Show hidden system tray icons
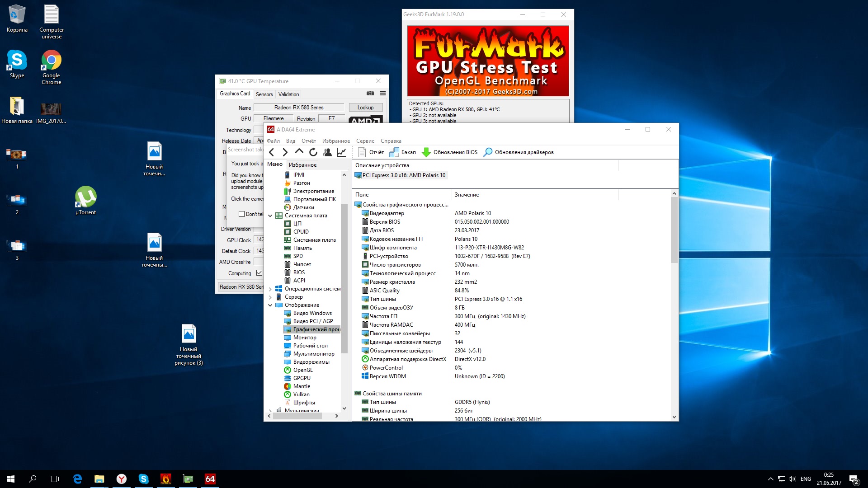Screen dimensions: 868x488 [770, 479]
